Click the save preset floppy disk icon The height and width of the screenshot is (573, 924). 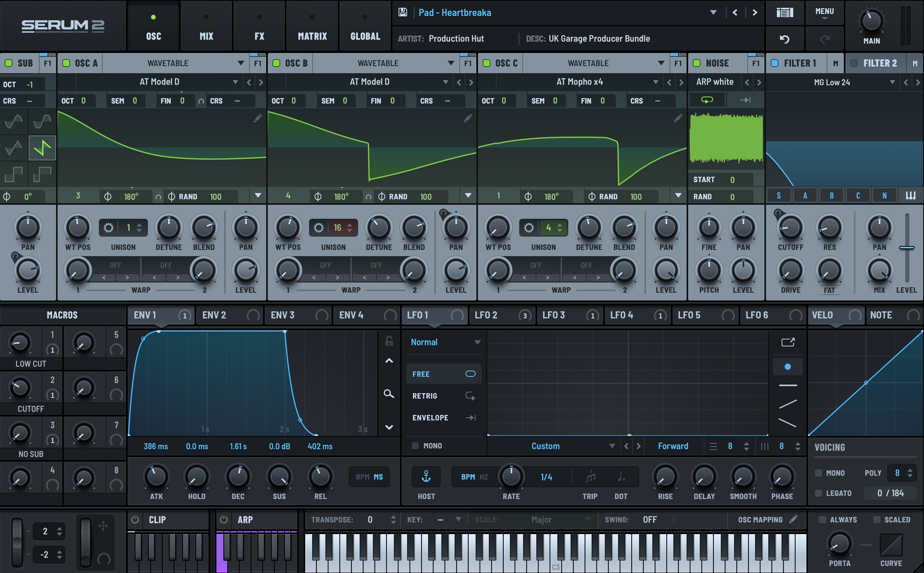point(403,12)
